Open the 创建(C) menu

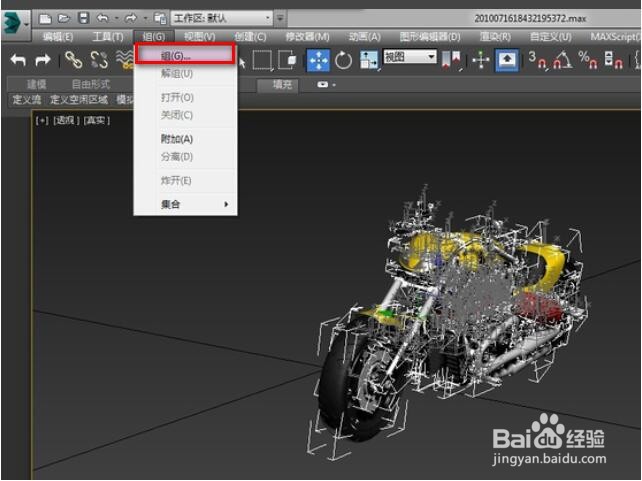click(x=250, y=37)
